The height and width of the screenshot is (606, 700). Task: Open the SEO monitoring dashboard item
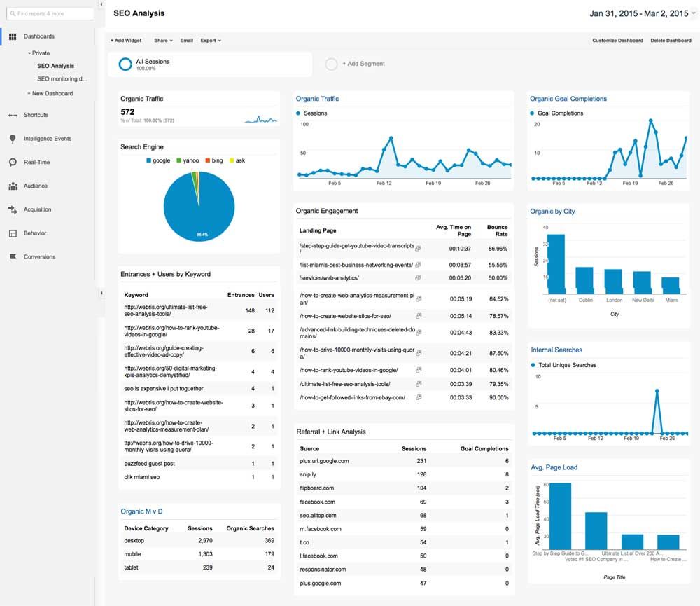(x=62, y=79)
